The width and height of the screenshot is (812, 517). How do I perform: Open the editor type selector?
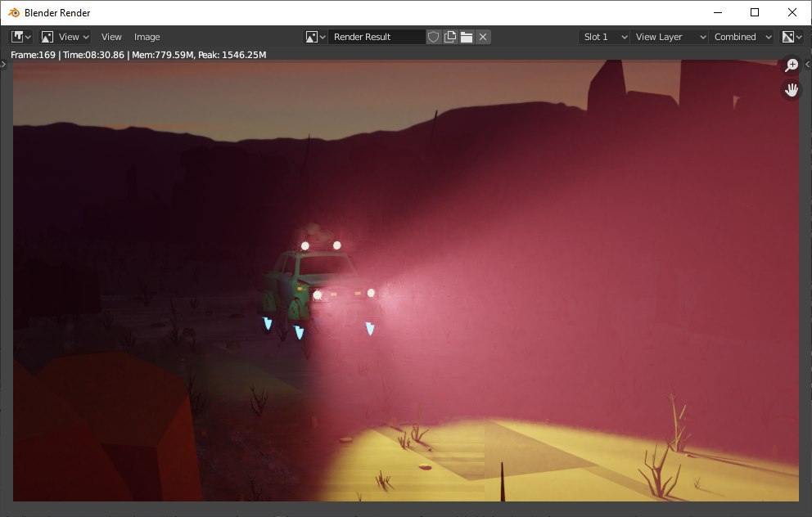click(x=21, y=37)
